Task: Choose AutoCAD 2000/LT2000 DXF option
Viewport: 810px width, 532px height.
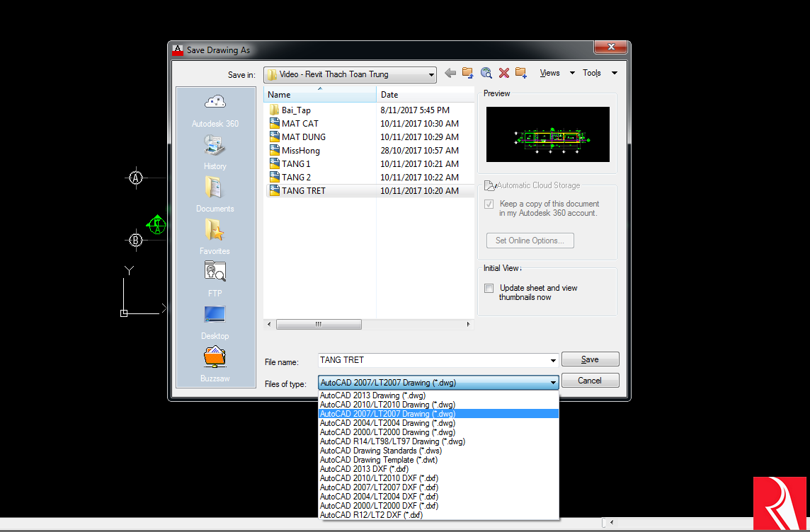Action: 438,506
